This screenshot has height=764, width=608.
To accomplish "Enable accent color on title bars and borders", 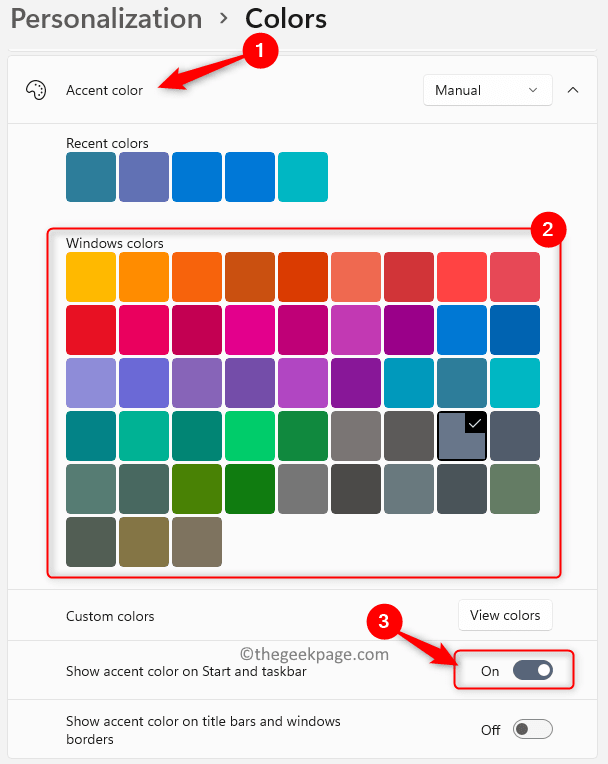I will 532,729.
